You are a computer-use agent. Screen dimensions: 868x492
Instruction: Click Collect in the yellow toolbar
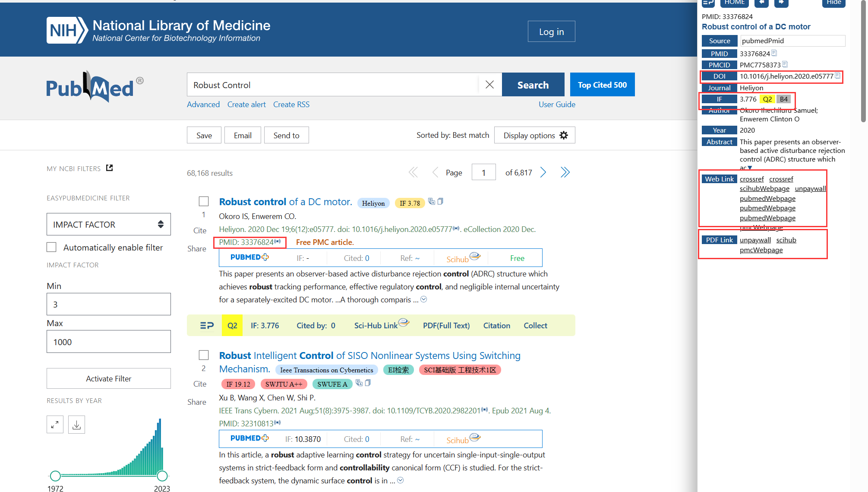click(x=535, y=325)
